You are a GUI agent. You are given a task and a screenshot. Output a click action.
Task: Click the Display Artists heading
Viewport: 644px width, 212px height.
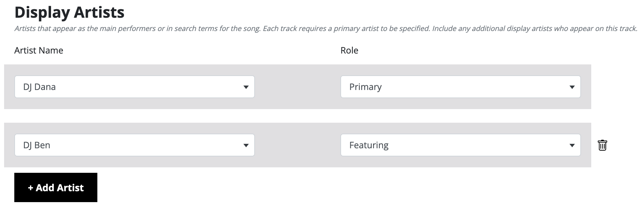click(x=69, y=12)
